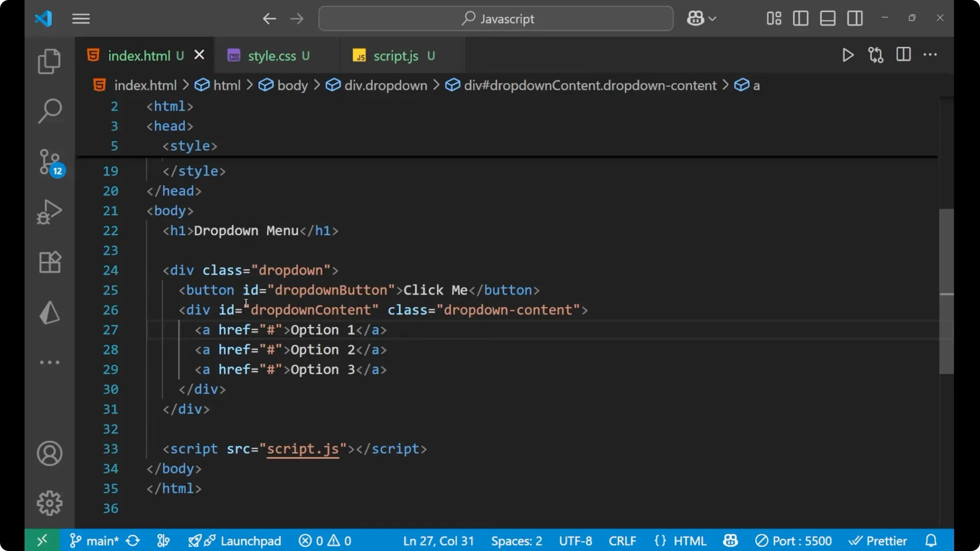Run the file with the play button
Viewport: 980px width, 551px height.
[848, 55]
